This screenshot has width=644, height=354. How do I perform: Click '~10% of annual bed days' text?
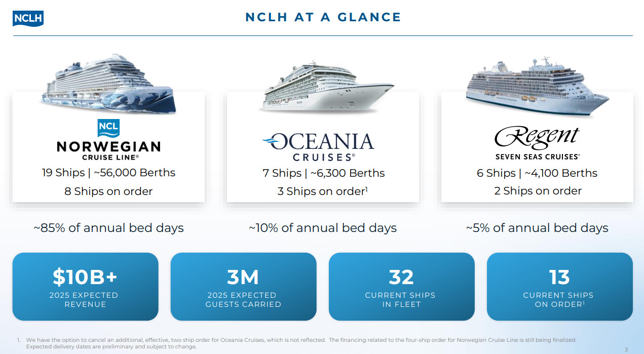(x=323, y=228)
